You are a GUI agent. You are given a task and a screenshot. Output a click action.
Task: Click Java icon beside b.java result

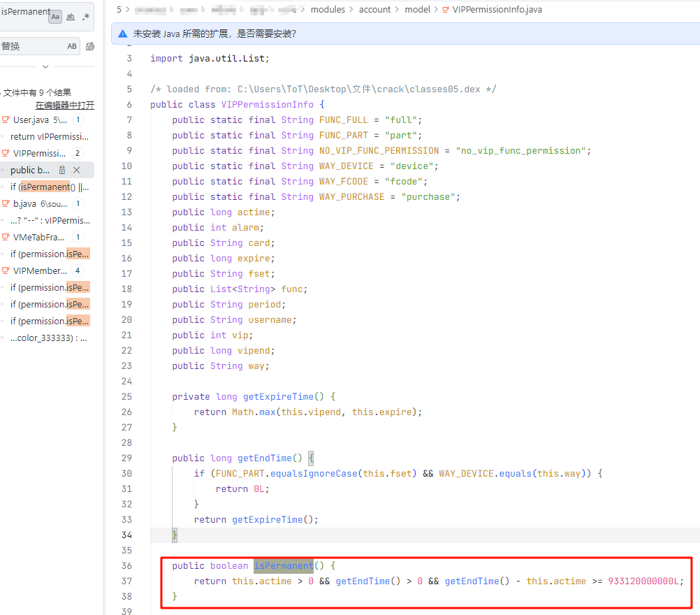6,203
